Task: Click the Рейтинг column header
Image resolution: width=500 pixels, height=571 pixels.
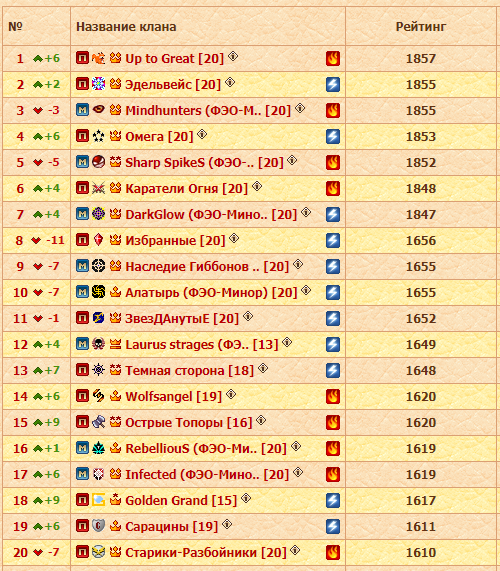Action: click(x=421, y=27)
